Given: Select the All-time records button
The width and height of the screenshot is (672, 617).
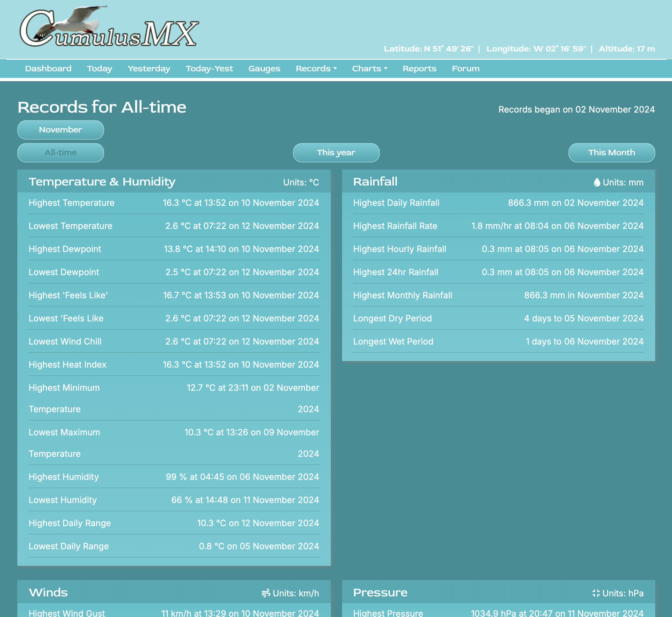Looking at the screenshot, I should point(61,152).
